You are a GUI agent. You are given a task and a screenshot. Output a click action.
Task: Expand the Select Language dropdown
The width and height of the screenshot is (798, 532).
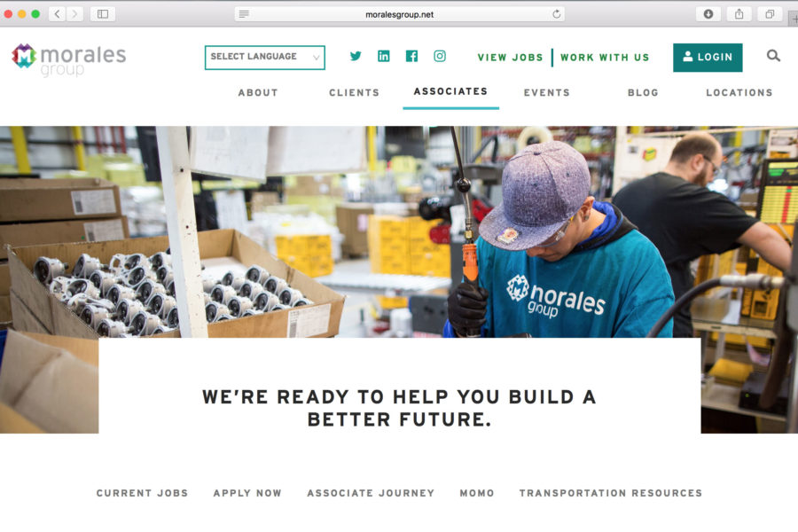point(264,58)
